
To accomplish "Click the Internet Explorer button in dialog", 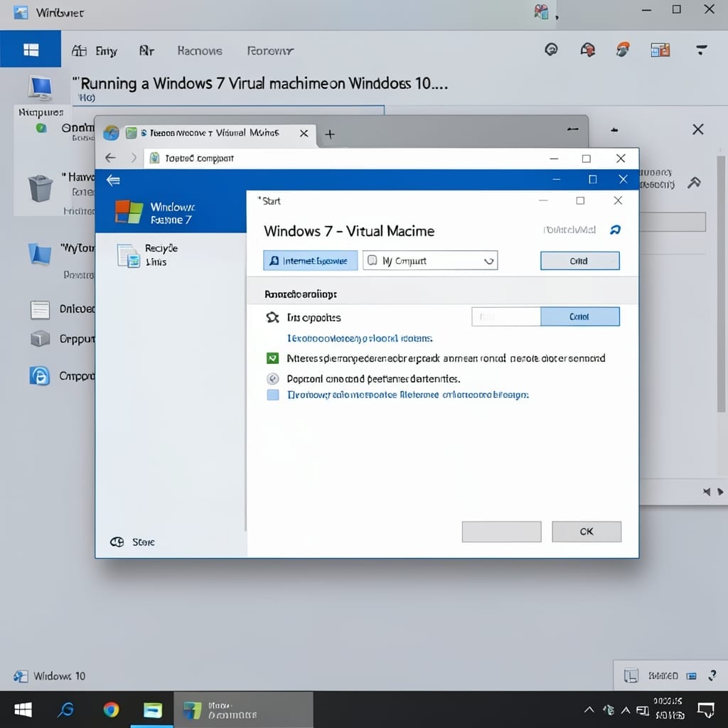I will (310, 260).
